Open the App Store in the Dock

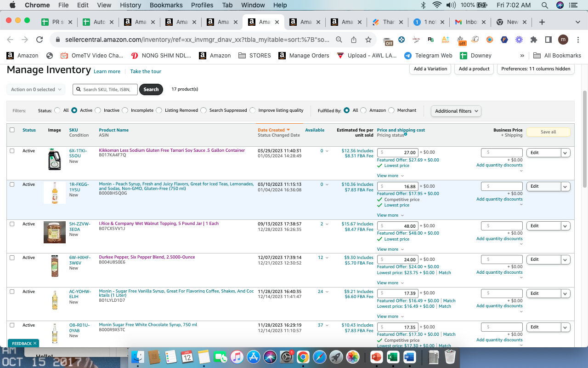[254, 357]
